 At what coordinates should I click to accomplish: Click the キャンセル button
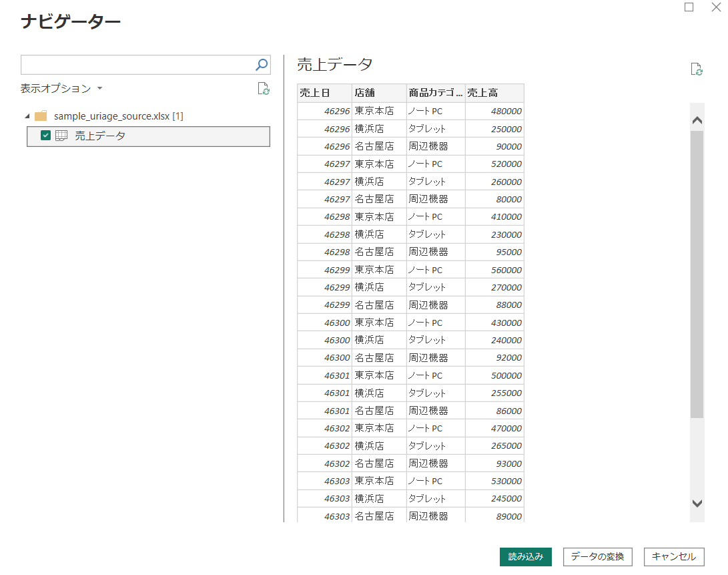tap(674, 557)
